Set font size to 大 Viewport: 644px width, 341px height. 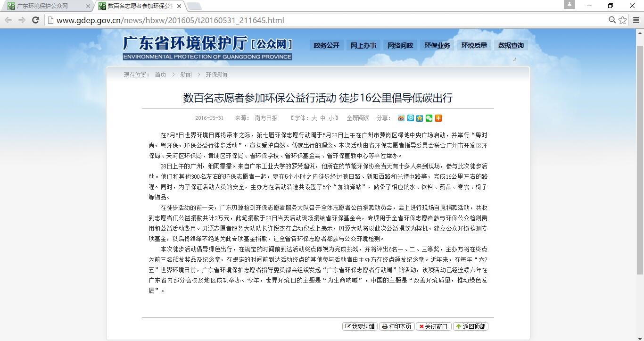point(314,118)
